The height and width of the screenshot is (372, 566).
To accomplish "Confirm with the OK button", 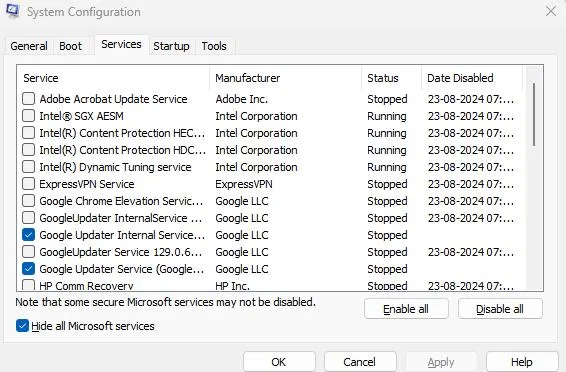I will [279, 362].
